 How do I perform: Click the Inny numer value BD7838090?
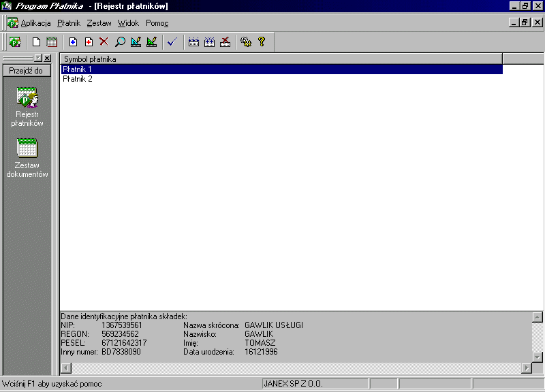[x=121, y=352]
